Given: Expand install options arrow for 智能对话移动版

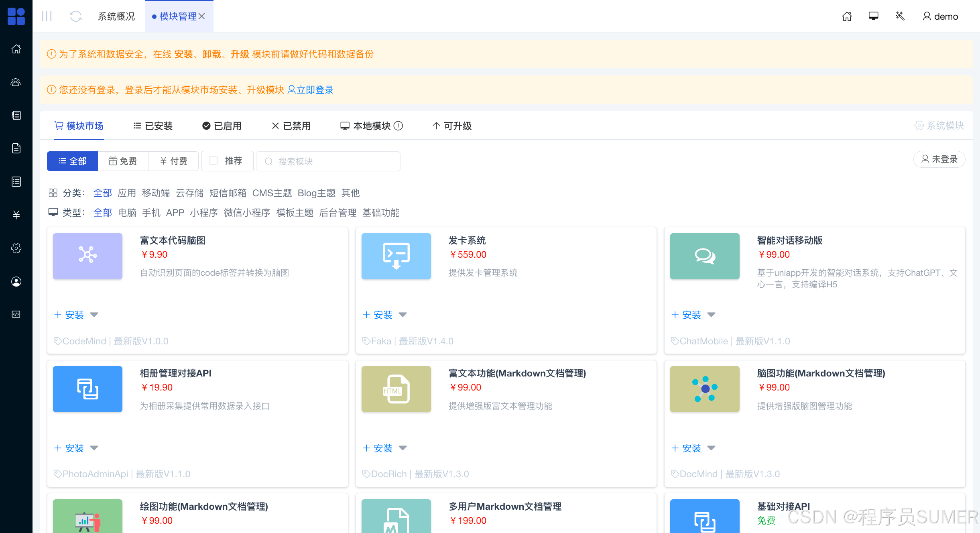Looking at the screenshot, I should tap(712, 315).
